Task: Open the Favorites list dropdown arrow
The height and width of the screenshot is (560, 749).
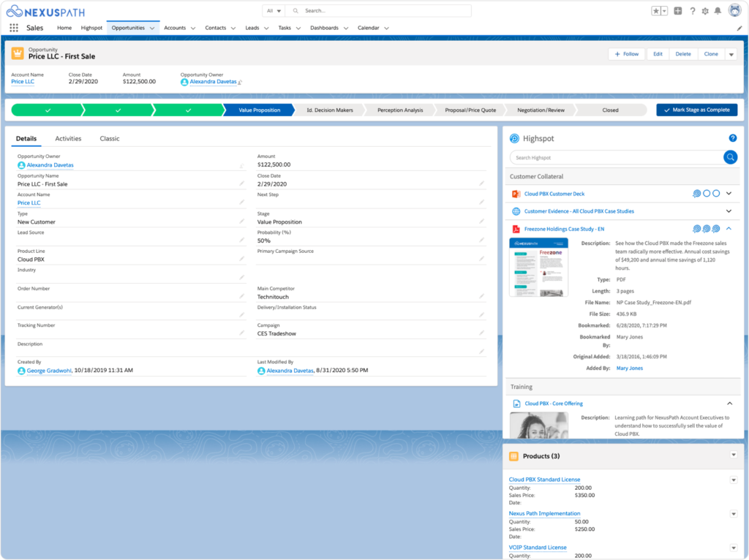Action: pyautogui.click(x=664, y=11)
